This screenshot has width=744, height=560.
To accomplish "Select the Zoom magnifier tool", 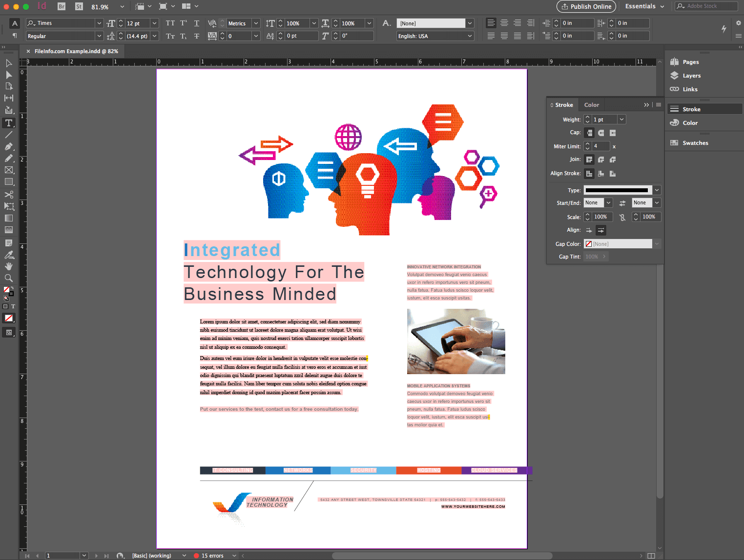I will [x=9, y=278].
